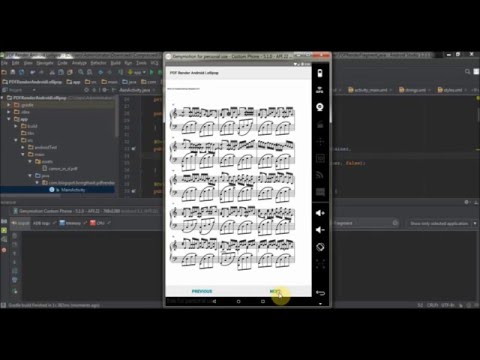Click the red terminate application icon
Viewport: 480px width, 360px height.
pyautogui.click(x=4, y=250)
